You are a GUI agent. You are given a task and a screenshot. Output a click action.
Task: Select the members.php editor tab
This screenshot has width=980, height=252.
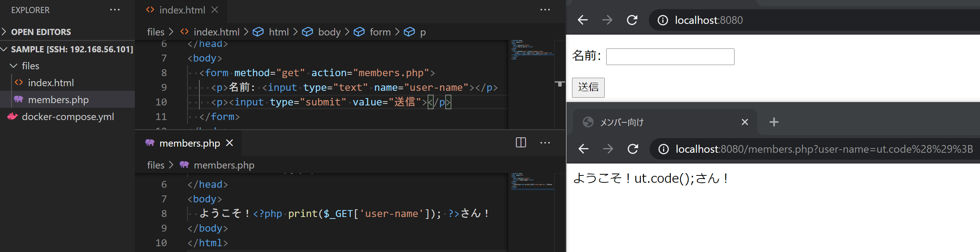click(x=189, y=143)
